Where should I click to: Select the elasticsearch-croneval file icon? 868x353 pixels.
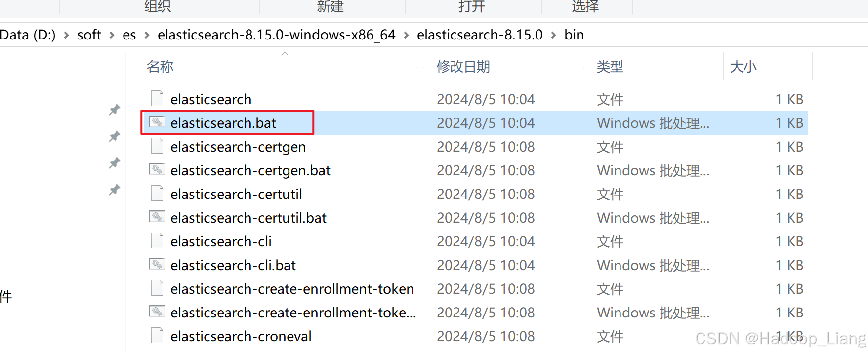click(157, 335)
